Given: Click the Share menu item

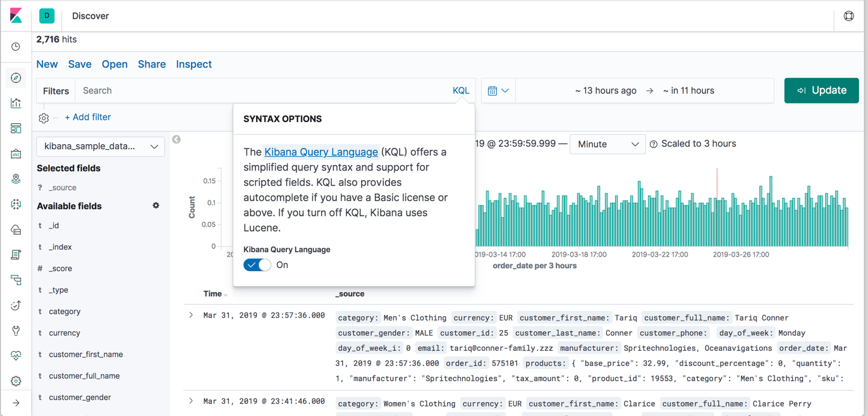Looking at the screenshot, I should click(152, 64).
